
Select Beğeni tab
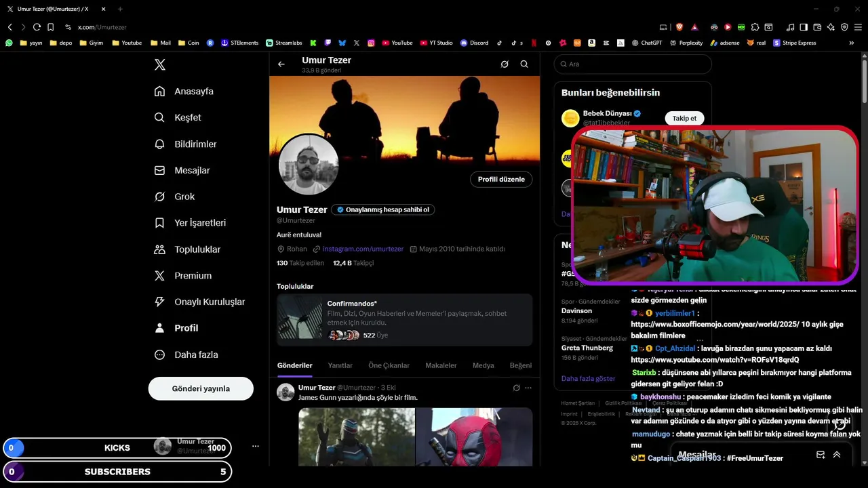point(521,365)
